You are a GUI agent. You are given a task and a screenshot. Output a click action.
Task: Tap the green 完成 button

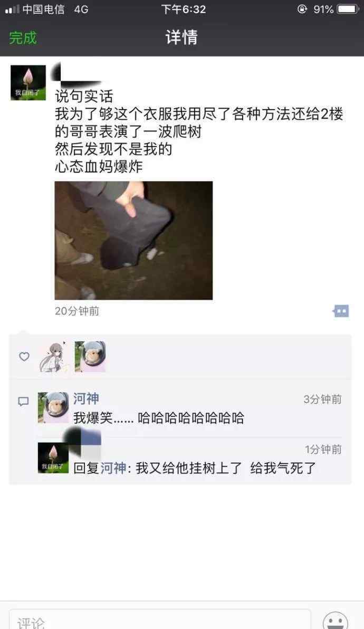point(23,37)
